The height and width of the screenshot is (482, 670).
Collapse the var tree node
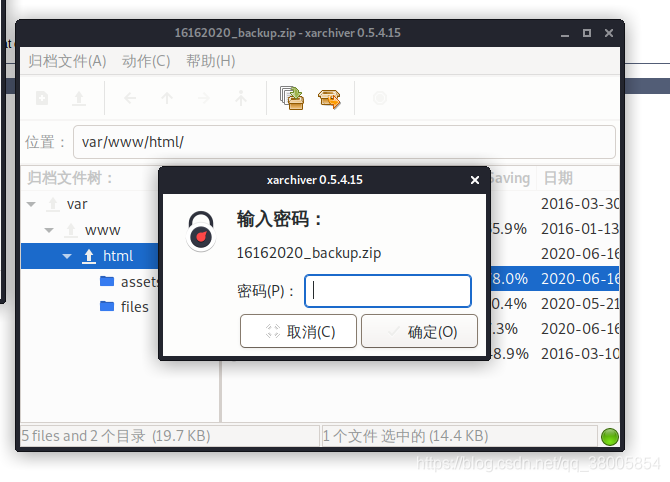tap(31, 204)
